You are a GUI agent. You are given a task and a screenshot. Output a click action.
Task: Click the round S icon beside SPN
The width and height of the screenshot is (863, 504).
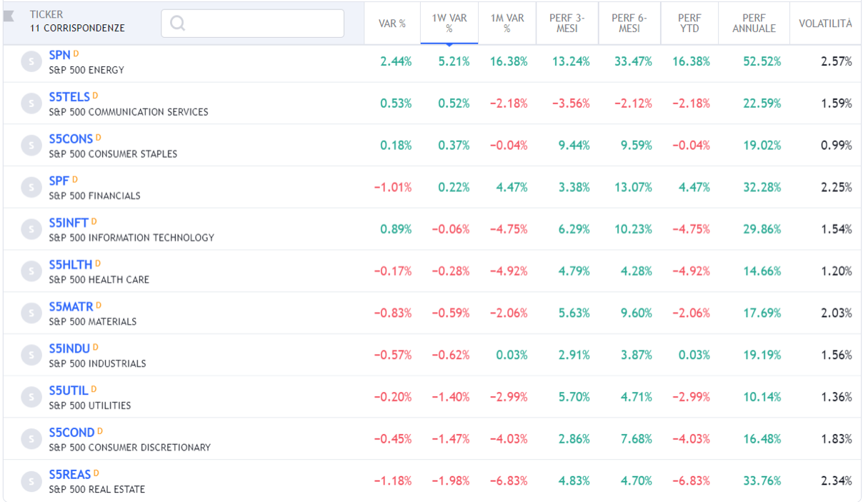(x=31, y=61)
